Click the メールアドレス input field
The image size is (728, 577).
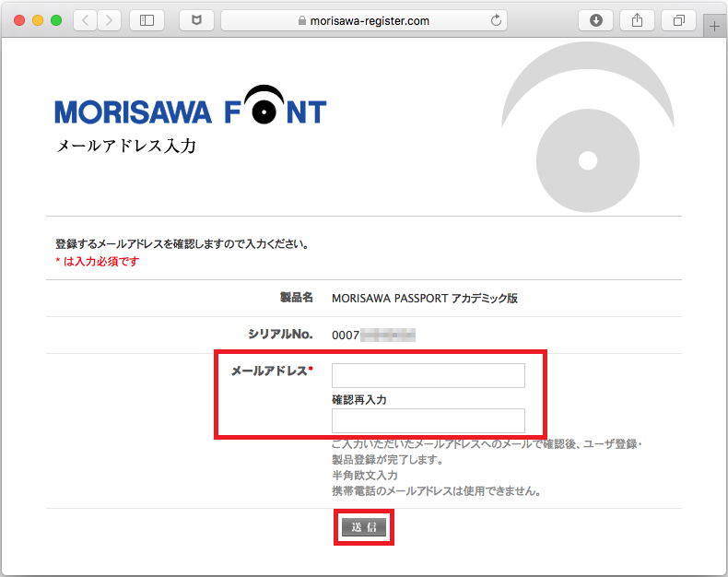coord(428,376)
